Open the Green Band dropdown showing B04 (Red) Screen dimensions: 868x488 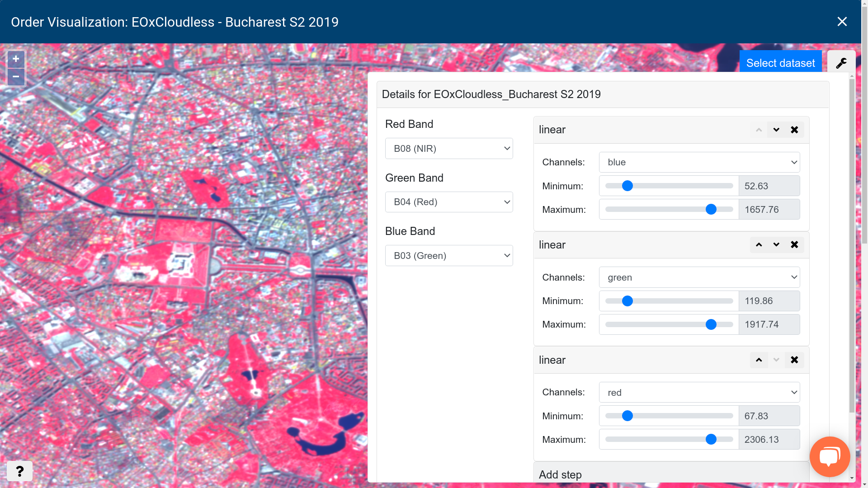(448, 202)
